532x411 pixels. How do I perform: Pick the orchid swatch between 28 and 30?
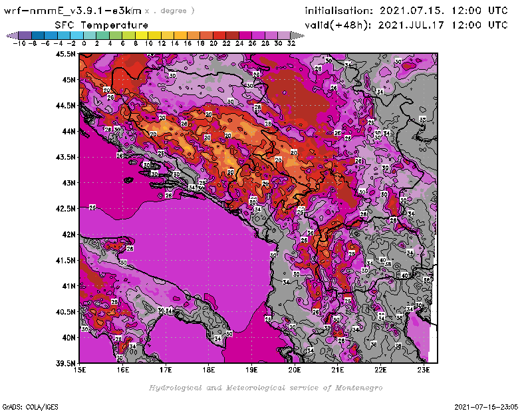pyautogui.click(x=271, y=35)
